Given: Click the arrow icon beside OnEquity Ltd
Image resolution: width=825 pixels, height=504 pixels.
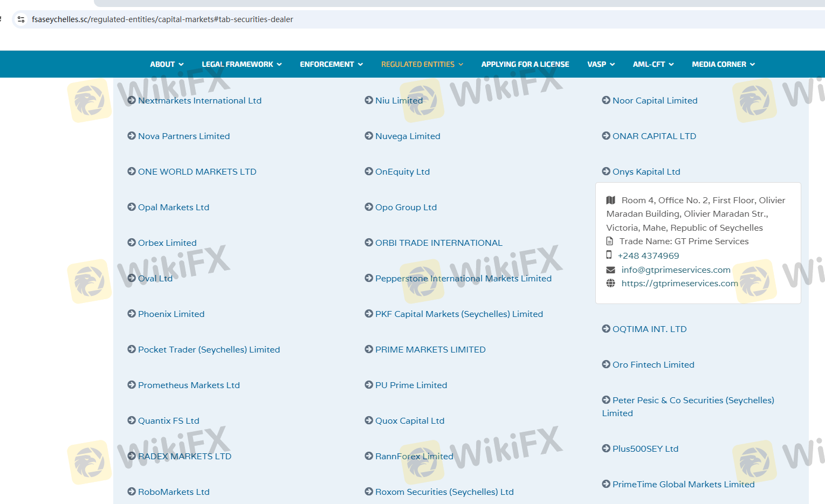Looking at the screenshot, I should [x=369, y=171].
